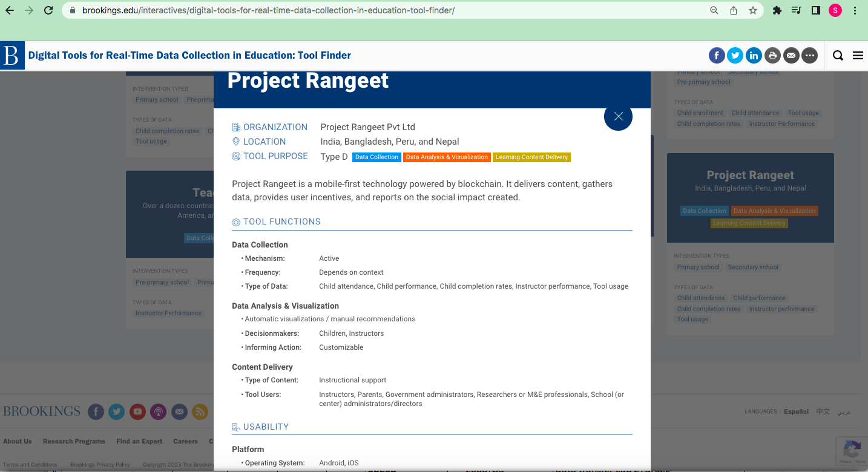Switch language to Español

click(x=796, y=411)
